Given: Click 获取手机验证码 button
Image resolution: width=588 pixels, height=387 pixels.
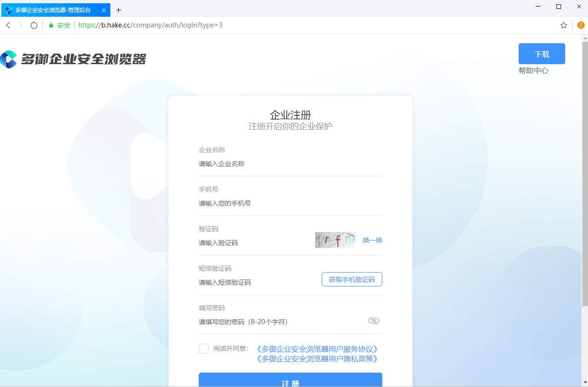Looking at the screenshot, I should pos(352,280).
